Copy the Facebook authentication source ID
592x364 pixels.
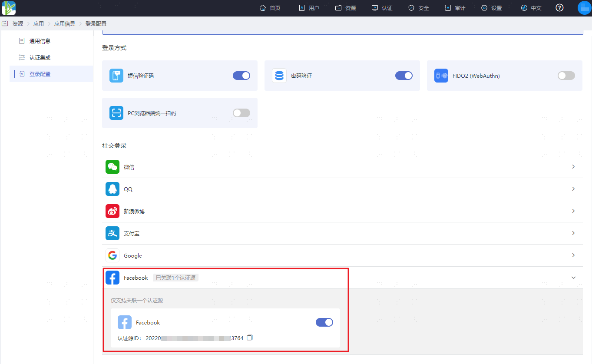tap(249, 338)
